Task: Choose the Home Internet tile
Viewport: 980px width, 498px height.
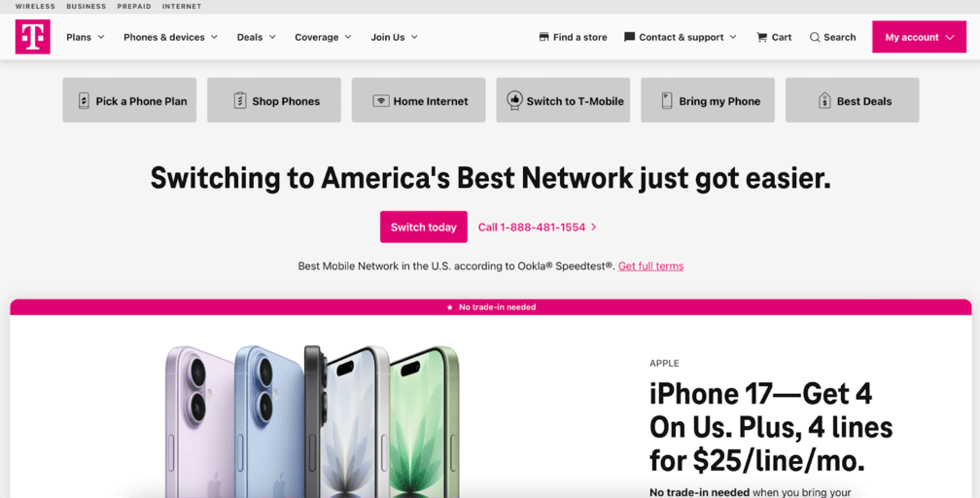Action: (419, 100)
